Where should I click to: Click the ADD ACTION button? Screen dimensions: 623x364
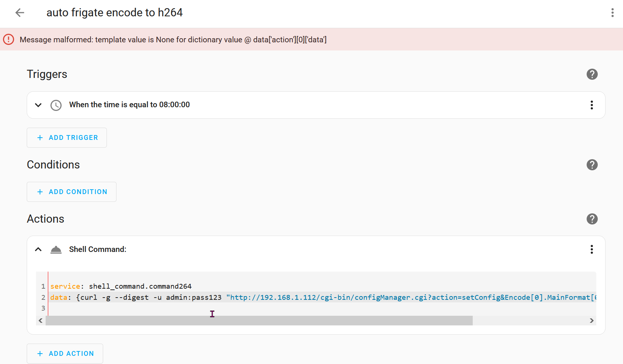click(x=65, y=354)
